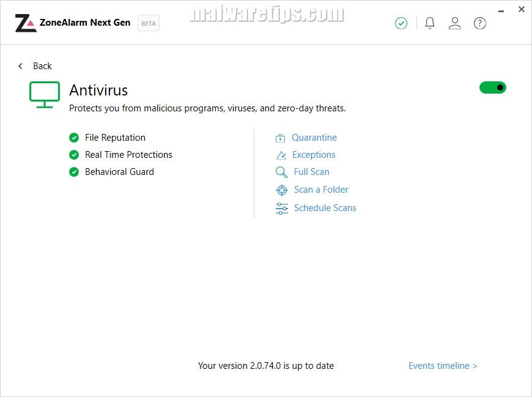Click Real Time Protections green check icon
The height and width of the screenshot is (397, 532).
tap(74, 155)
